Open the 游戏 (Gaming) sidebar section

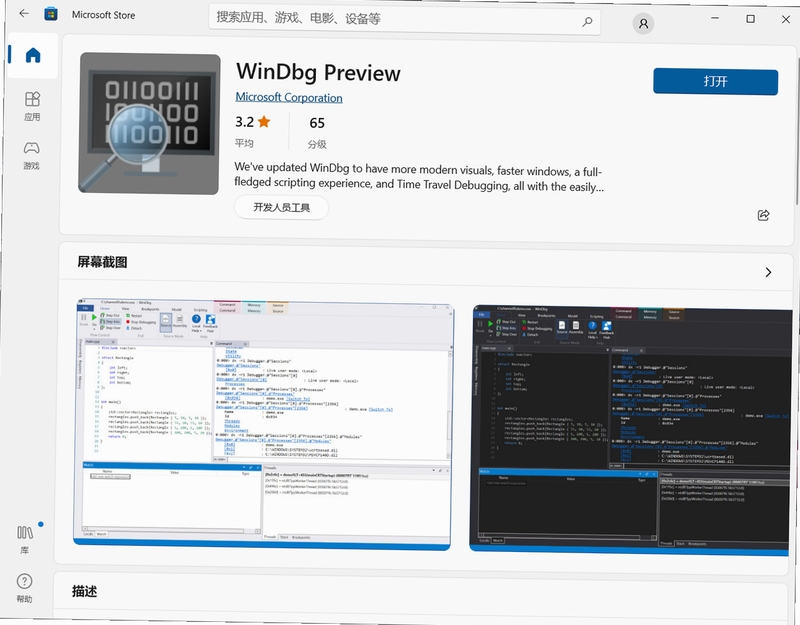(32, 155)
